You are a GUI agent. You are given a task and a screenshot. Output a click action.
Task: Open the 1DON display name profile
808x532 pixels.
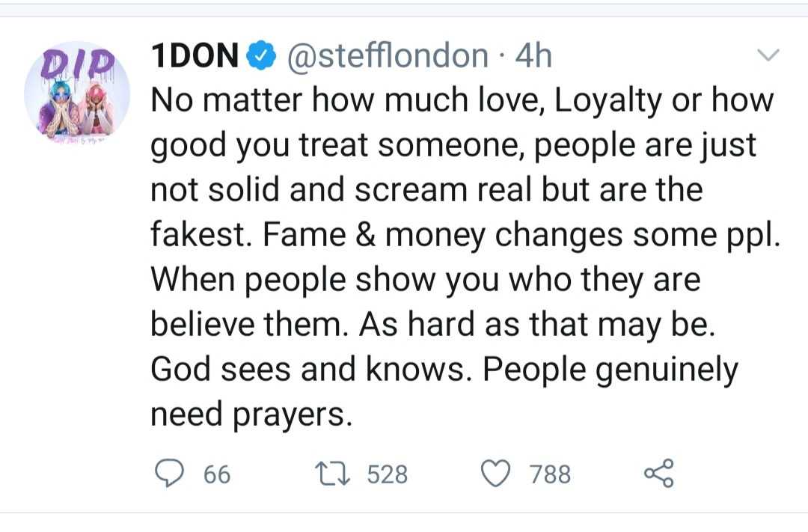pos(195,57)
